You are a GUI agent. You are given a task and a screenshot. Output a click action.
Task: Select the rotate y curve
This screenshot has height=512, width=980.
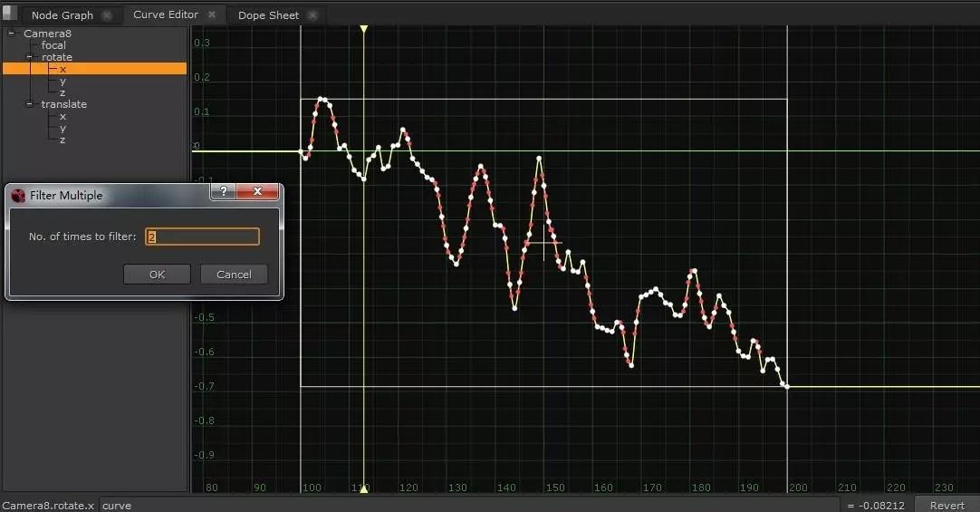[62, 81]
